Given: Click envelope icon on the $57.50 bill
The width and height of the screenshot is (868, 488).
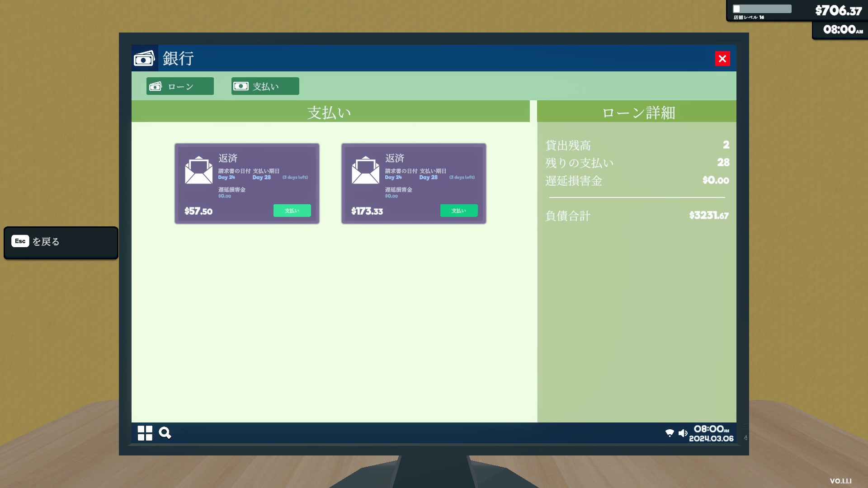Looking at the screenshot, I should [x=198, y=170].
